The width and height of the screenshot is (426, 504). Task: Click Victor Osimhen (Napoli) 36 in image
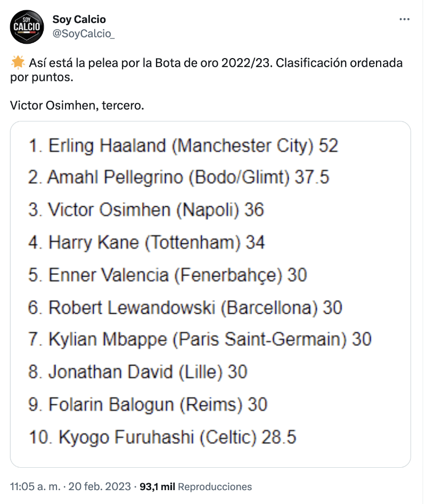[146, 210]
